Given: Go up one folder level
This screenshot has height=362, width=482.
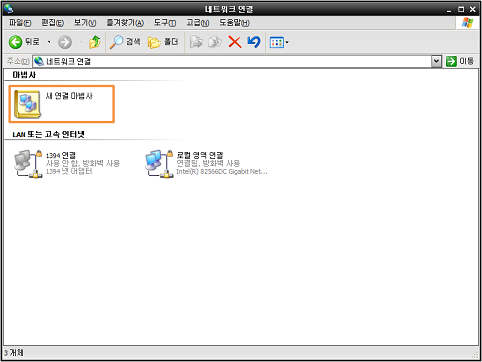Looking at the screenshot, I should coord(95,42).
